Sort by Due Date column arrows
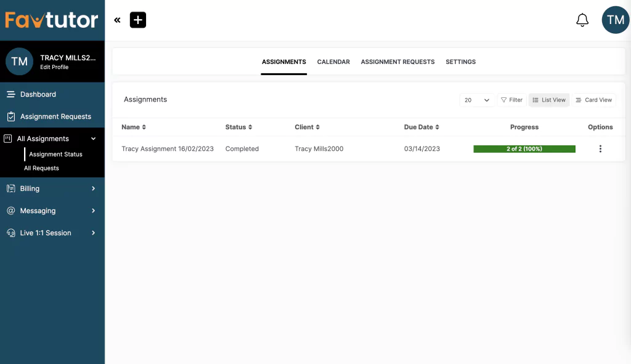Viewport: 631px width, 364px height. coord(437,127)
